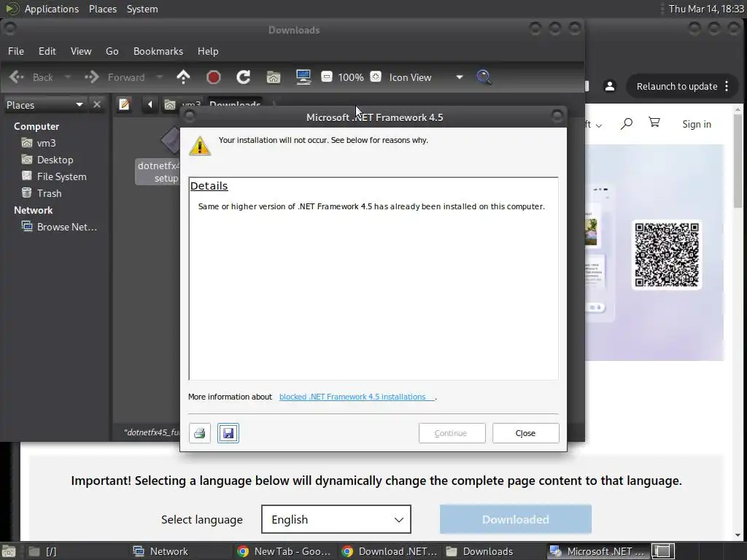The height and width of the screenshot is (560, 747).
Task: Show desktop icon in bottom panel
Action: click(9, 551)
